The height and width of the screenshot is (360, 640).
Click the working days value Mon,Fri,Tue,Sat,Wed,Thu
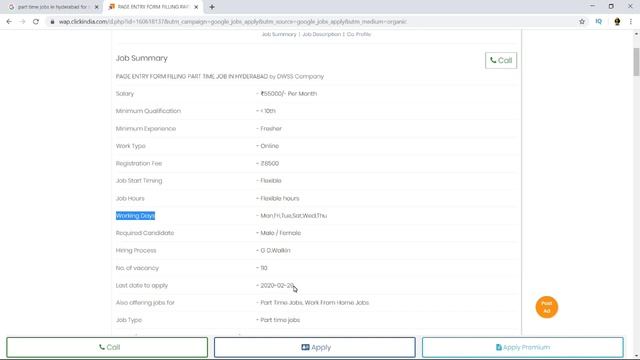click(x=293, y=216)
